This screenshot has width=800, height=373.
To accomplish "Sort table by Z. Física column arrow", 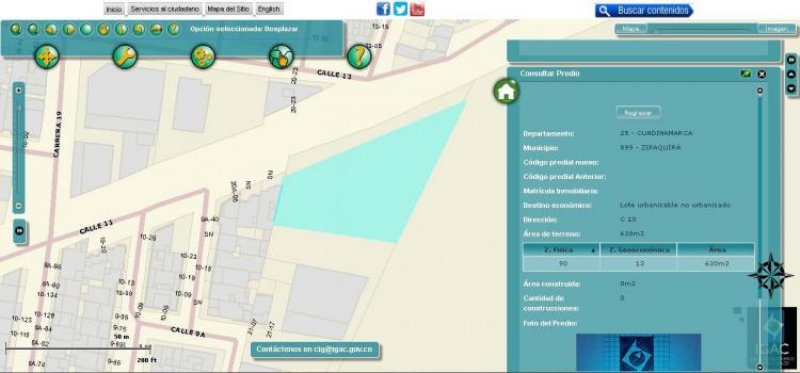I will point(593,250).
